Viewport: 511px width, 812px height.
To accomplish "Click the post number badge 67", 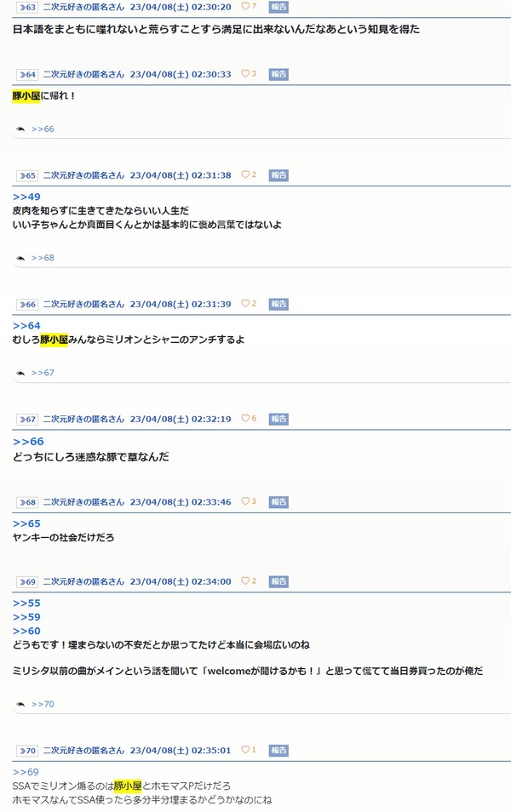I will [27, 420].
